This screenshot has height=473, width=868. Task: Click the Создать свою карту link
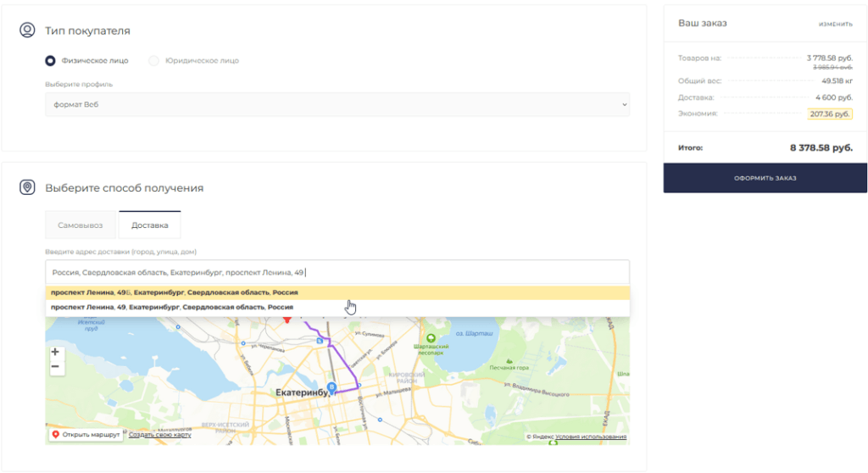tap(160, 435)
